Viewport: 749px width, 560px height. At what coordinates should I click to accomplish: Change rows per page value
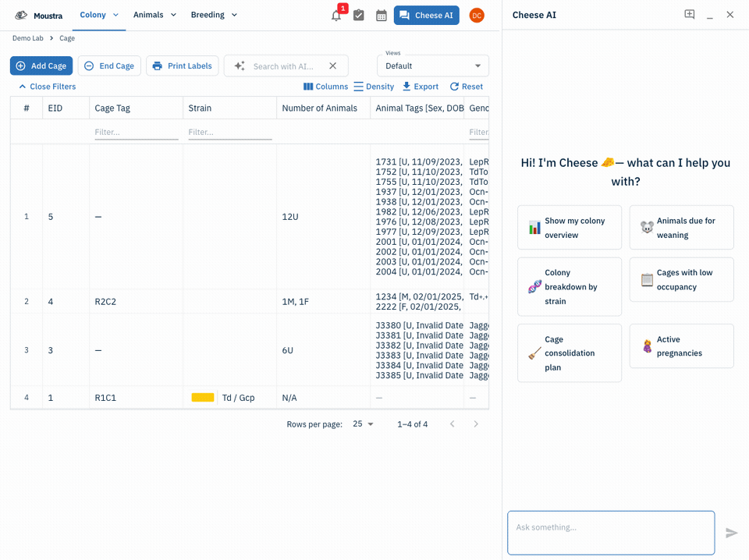click(x=363, y=424)
